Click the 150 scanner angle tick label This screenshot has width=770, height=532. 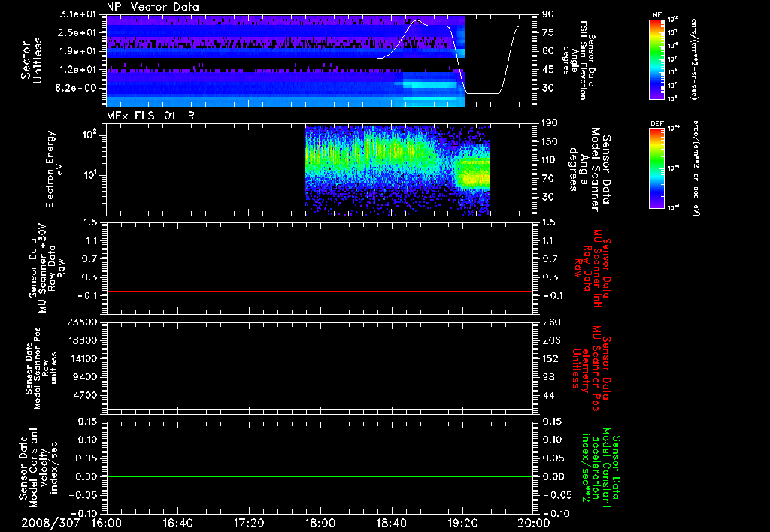(x=551, y=142)
